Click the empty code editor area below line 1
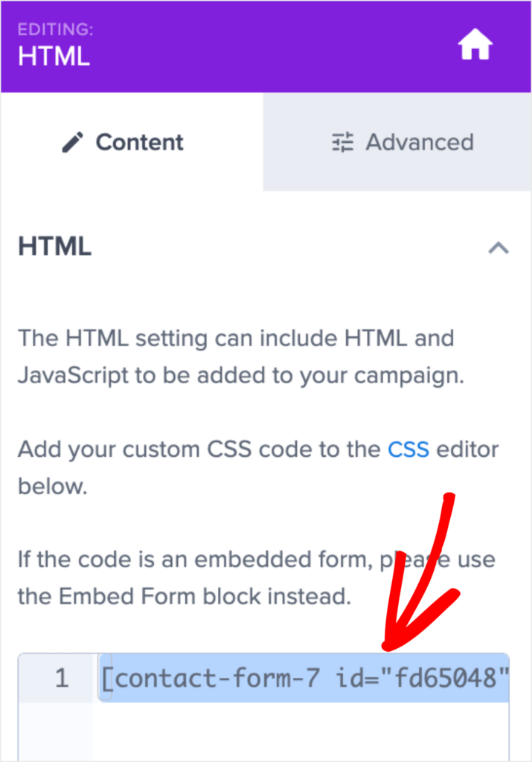Image resolution: width=532 pixels, height=762 pixels. point(301,731)
